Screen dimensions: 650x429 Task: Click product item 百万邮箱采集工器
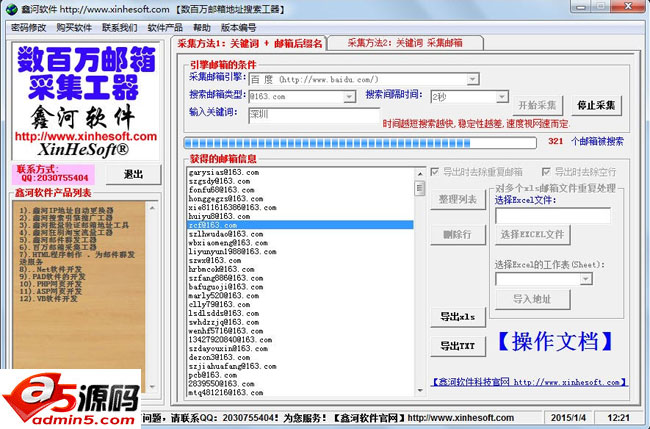pyautogui.click(x=58, y=247)
